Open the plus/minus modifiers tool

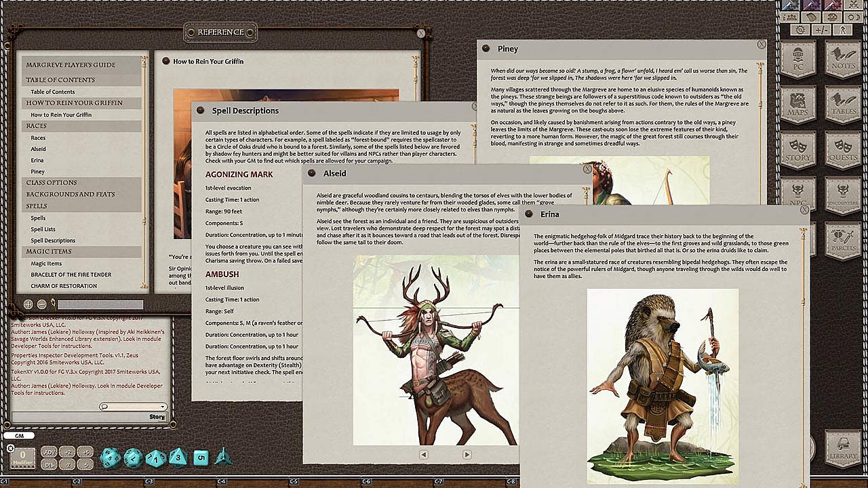[821, 30]
